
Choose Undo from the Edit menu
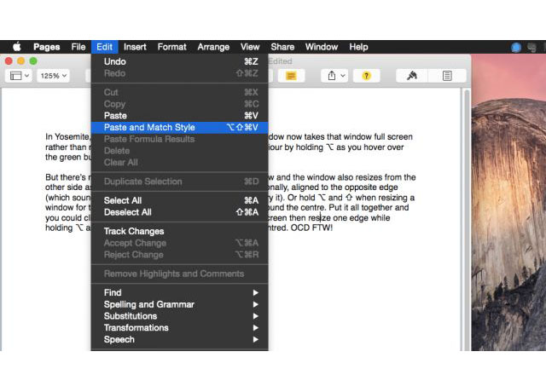coord(180,61)
